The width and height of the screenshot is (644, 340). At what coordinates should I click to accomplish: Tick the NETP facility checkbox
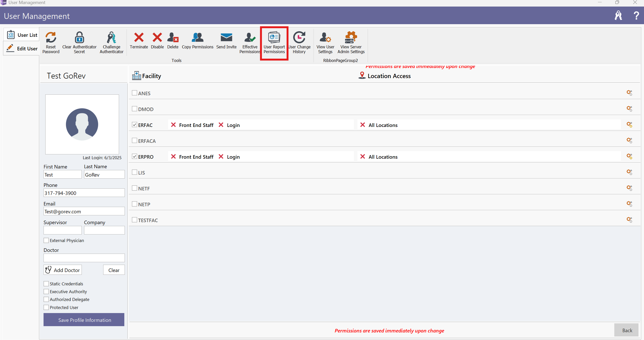point(135,204)
